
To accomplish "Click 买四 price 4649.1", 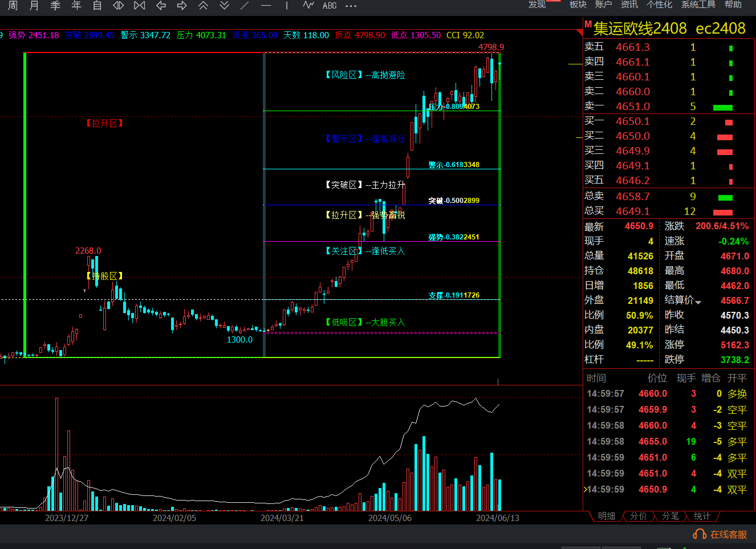I will 633,166.
